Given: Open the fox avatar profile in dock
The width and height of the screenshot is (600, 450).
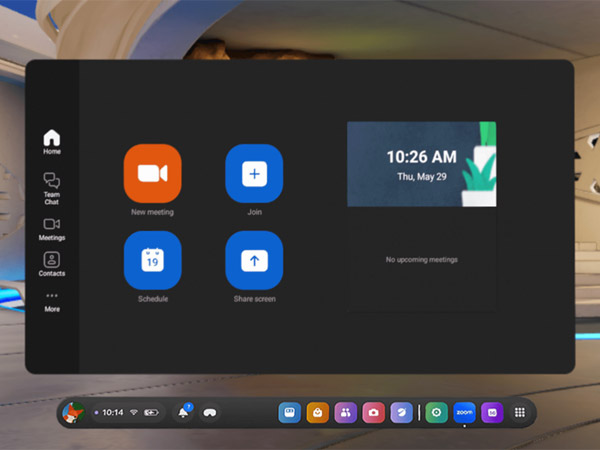Looking at the screenshot, I should point(73,412).
